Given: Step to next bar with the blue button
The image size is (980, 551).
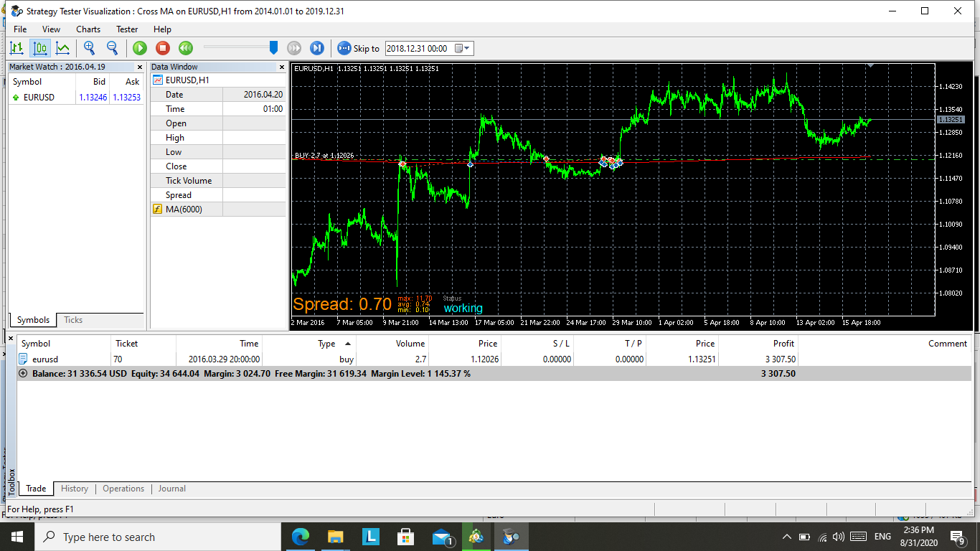Looking at the screenshot, I should 316,48.
